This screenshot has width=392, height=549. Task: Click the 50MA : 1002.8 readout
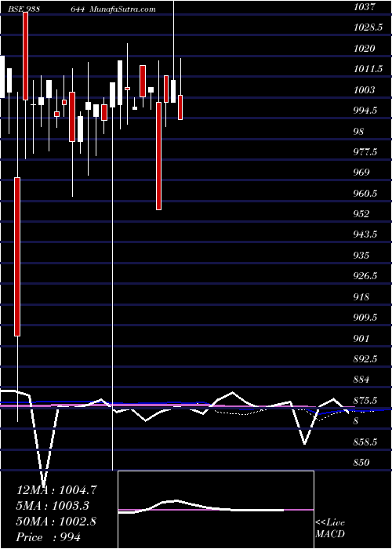[56, 522]
